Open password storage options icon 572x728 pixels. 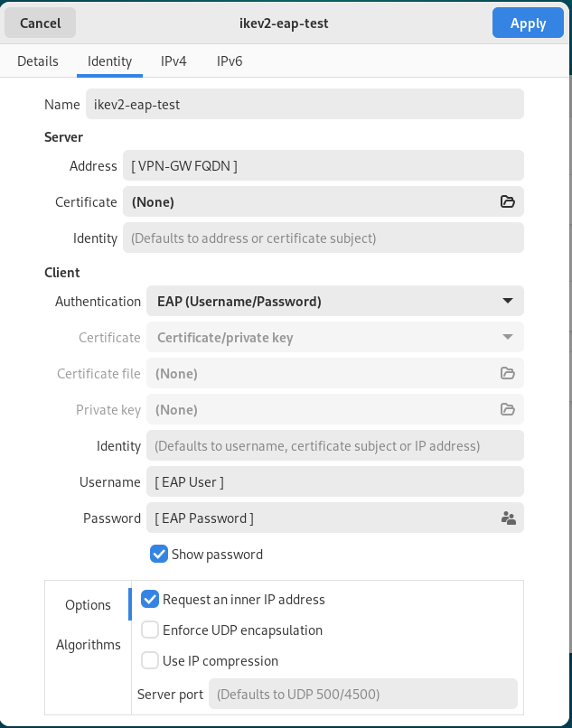coord(507,518)
